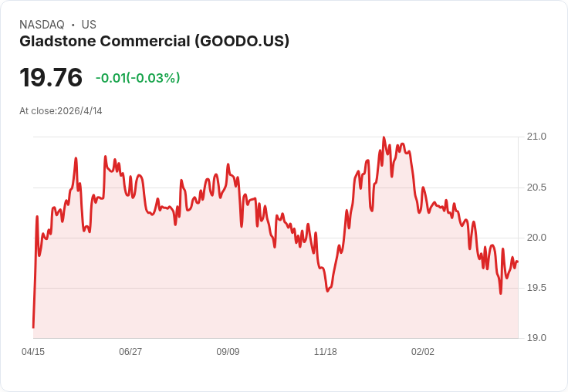Click the chart's highest peak near 21.0
Viewport: 568px width, 392px height.
384,137
